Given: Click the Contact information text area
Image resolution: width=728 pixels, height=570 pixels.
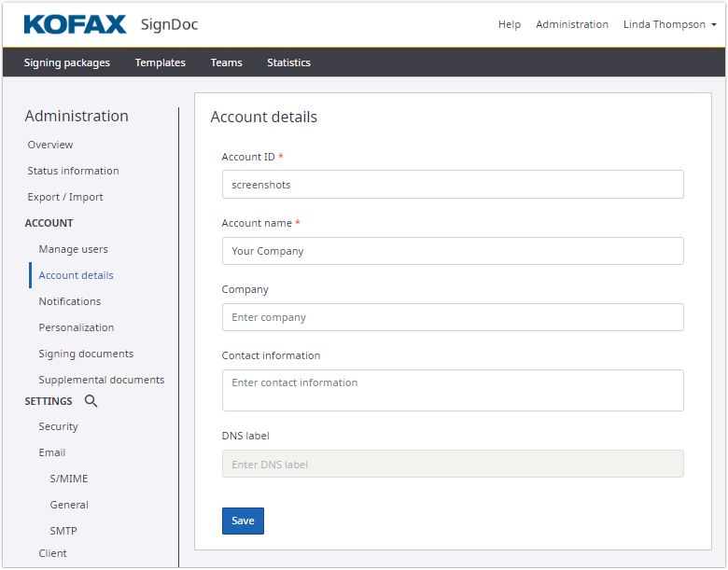Looking at the screenshot, I should [452, 390].
